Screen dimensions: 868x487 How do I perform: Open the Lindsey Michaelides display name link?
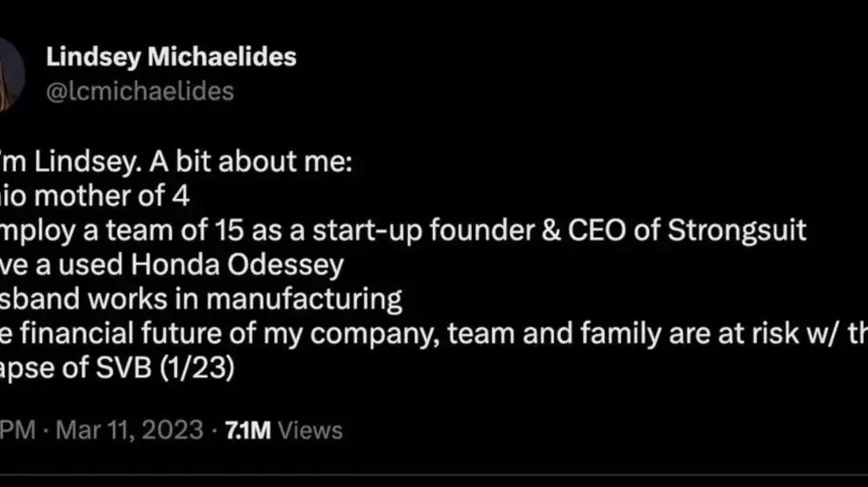(x=171, y=58)
